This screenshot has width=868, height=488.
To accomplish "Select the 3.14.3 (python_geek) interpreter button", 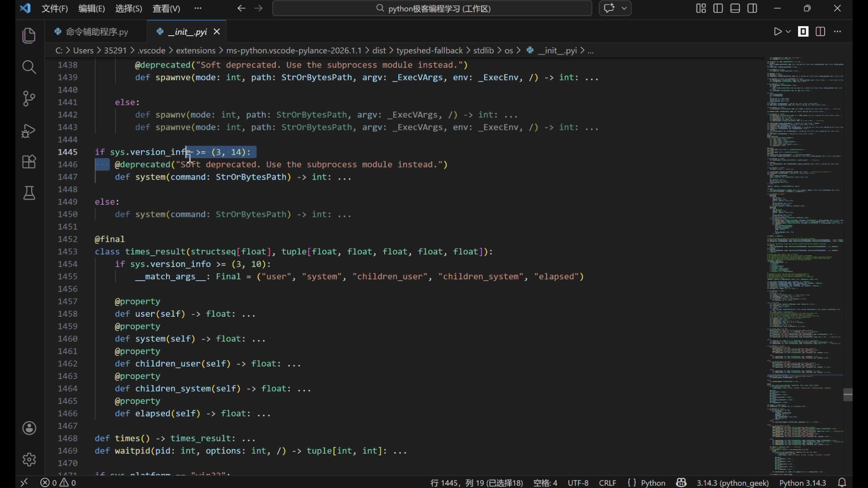I will coord(732,483).
